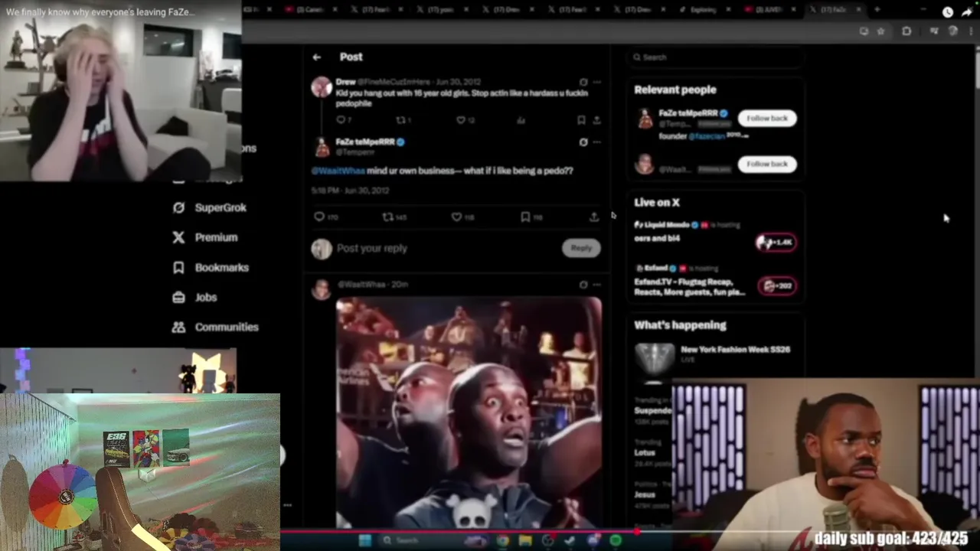The height and width of the screenshot is (551, 980).
Task: Like Drew's tweet with the heart icon
Action: tap(461, 119)
